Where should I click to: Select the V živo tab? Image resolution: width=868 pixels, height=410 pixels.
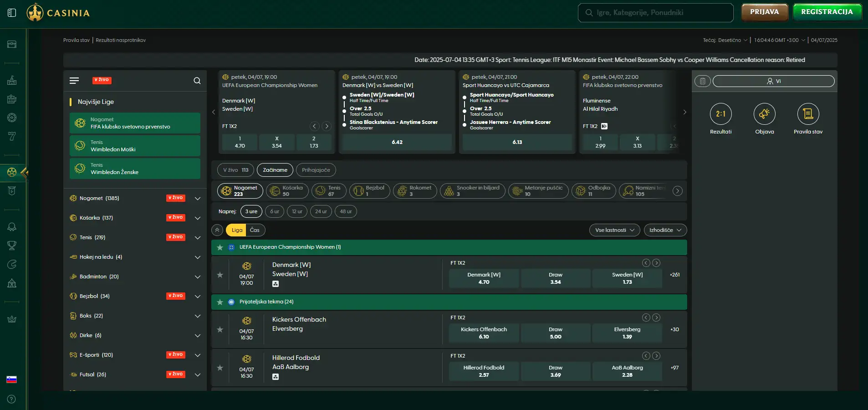coord(235,170)
